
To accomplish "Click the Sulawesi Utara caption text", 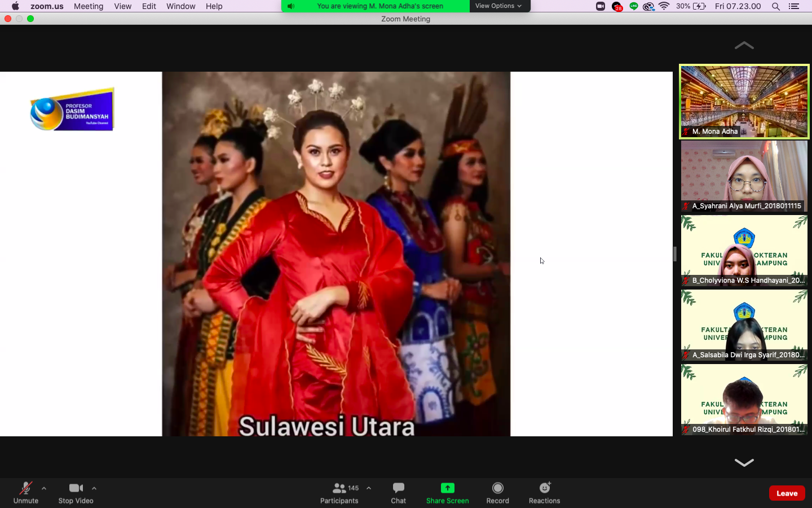I will tap(326, 426).
